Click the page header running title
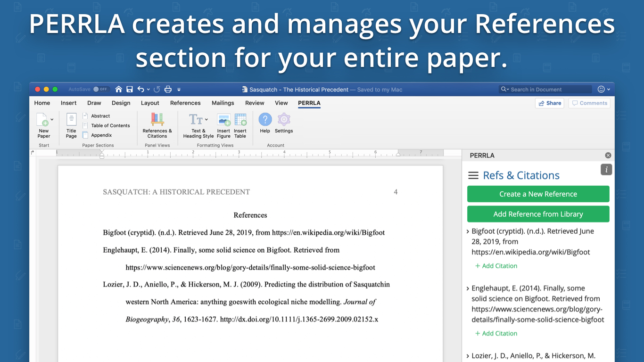This screenshot has width=644, height=362. (176, 192)
